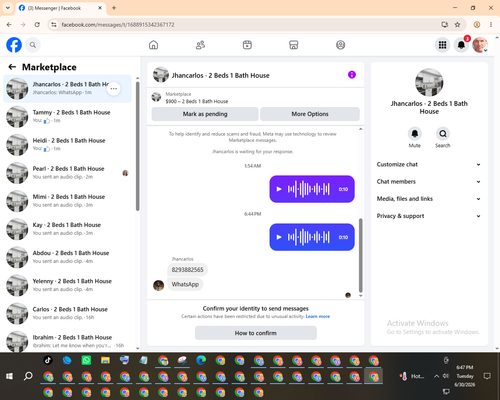Open the Marketplace storefront tab icon
Image resolution: width=500 pixels, height=400 pixels.
294,45
